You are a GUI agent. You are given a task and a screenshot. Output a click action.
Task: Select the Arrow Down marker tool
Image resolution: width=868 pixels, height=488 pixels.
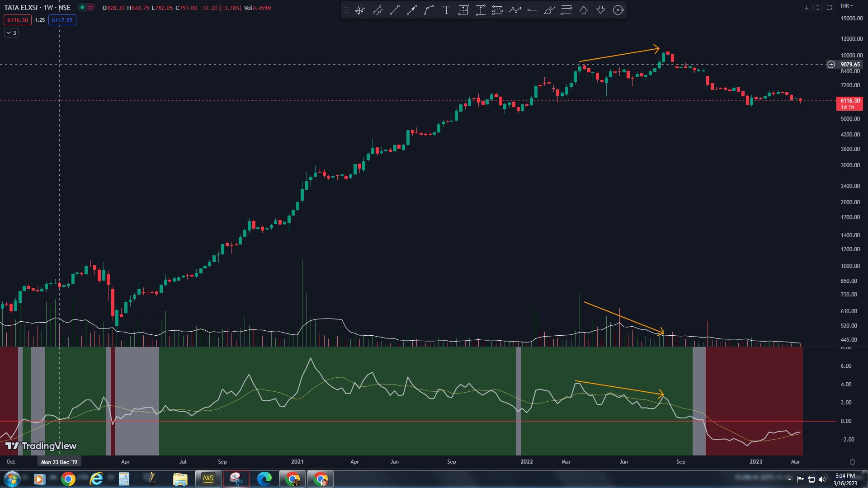601,10
